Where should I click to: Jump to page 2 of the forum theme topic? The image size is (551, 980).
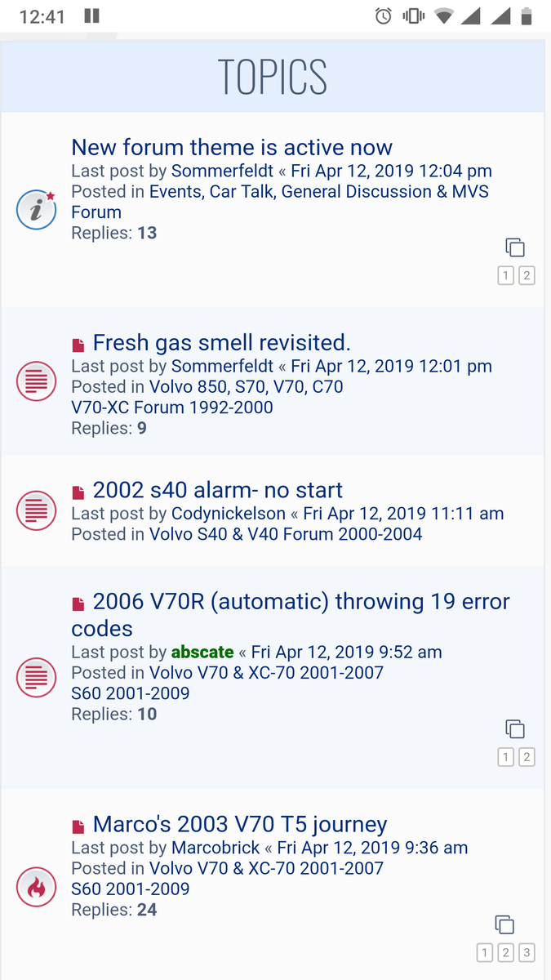527,275
